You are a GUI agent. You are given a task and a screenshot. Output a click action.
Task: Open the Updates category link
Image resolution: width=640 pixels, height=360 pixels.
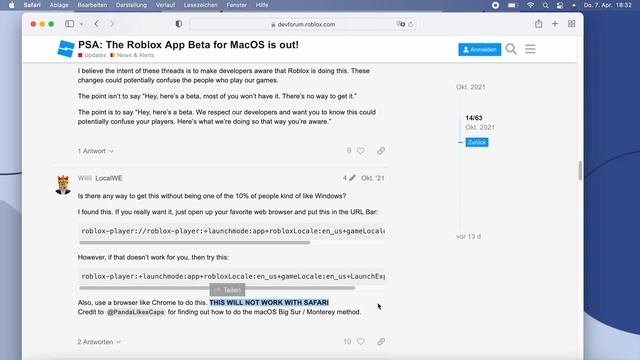pyautogui.click(x=92, y=55)
